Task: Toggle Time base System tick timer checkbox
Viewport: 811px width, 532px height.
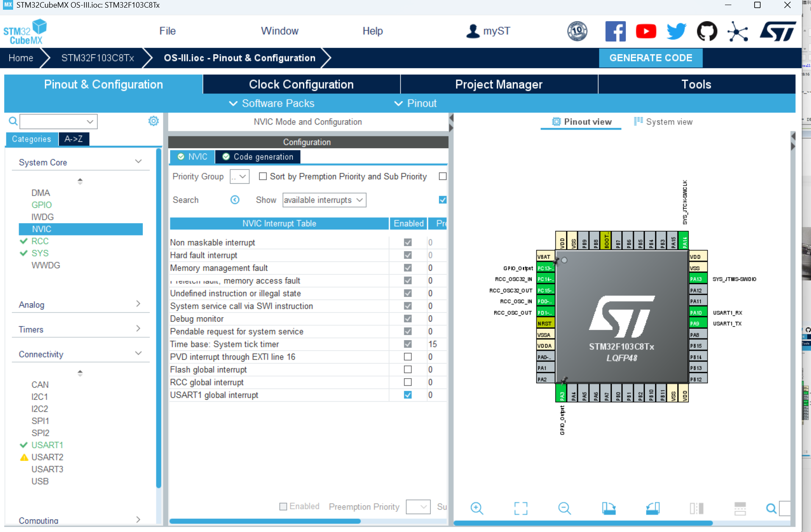Action: point(408,344)
